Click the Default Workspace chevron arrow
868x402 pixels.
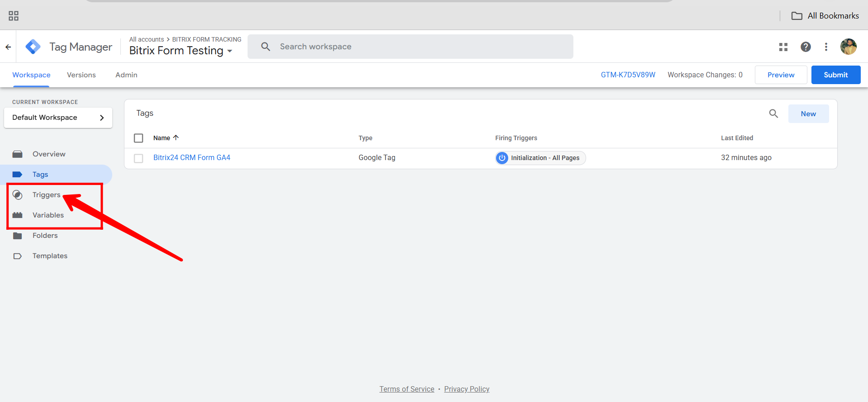pos(102,118)
